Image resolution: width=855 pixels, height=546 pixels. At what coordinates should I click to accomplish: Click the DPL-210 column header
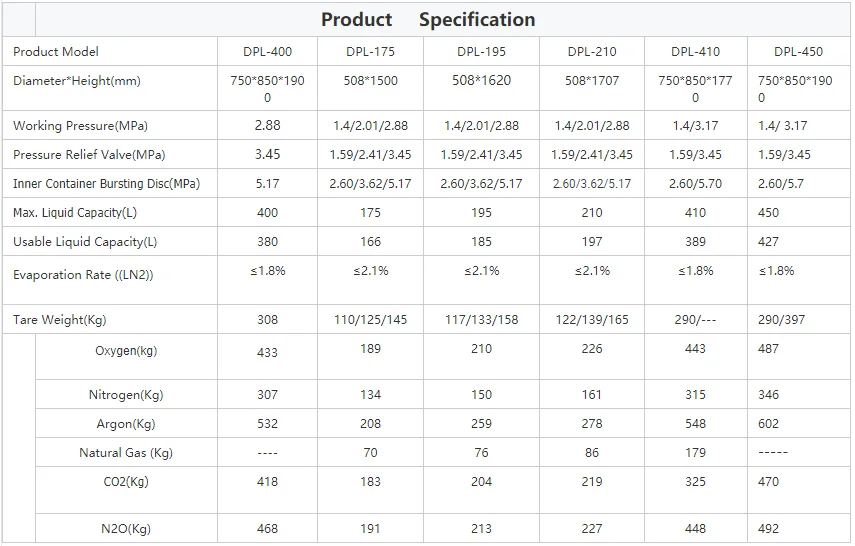tap(592, 52)
